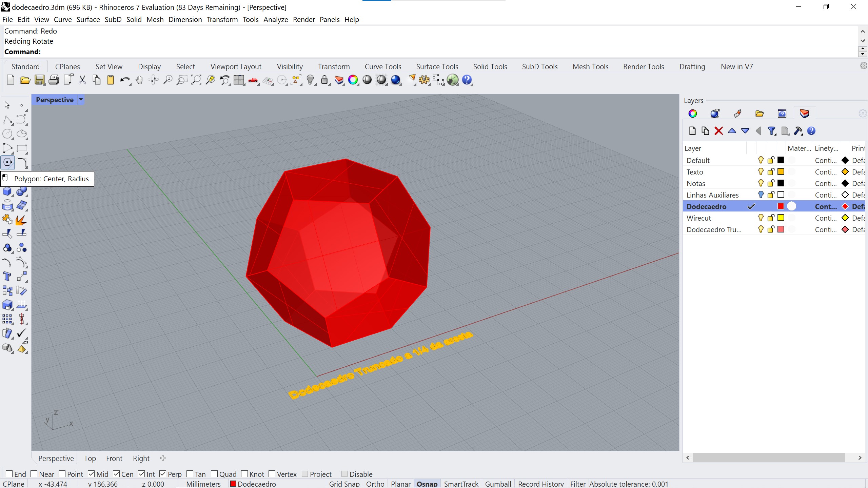The width and height of the screenshot is (868, 488).
Task: Enable the Near osnap checkbox
Action: 34,474
